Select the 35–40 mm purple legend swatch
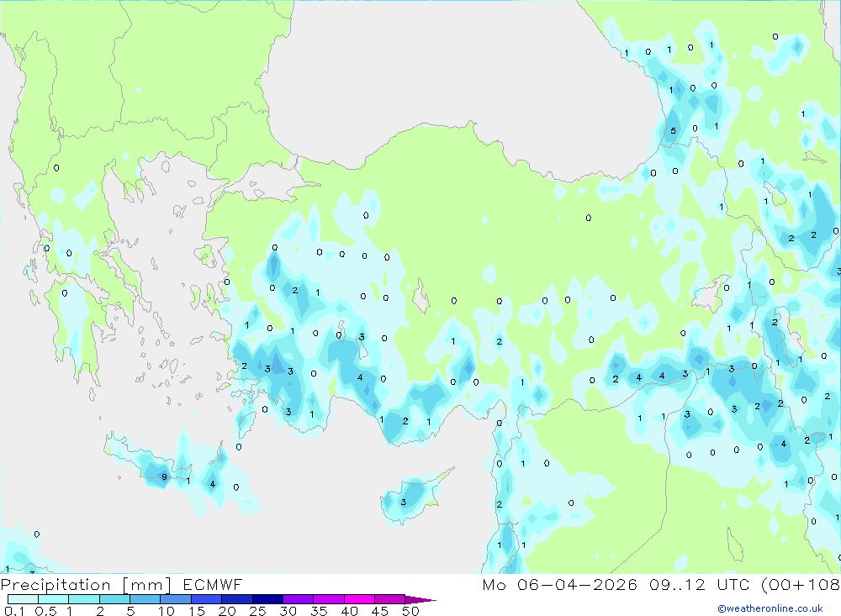Image resolution: width=841 pixels, height=616 pixels. tap(328, 599)
